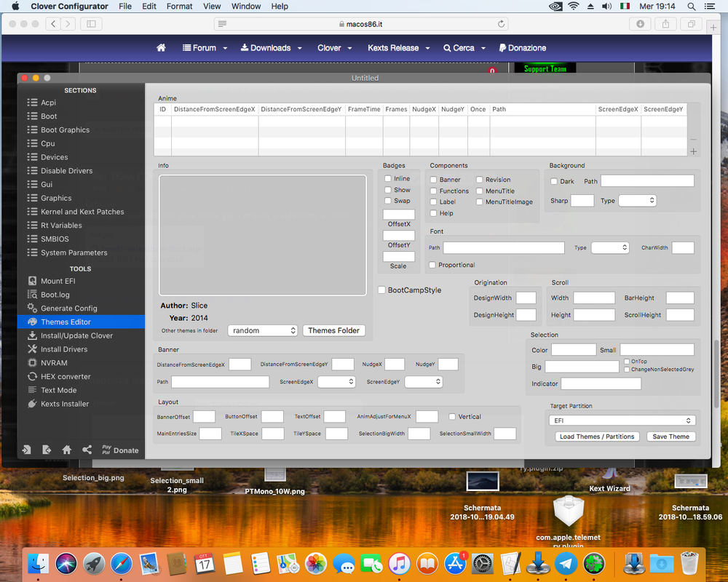This screenshot has height=582, width=728.
Task: Click the Install/Update Clover download icon
Action: (x=32, y=335)
